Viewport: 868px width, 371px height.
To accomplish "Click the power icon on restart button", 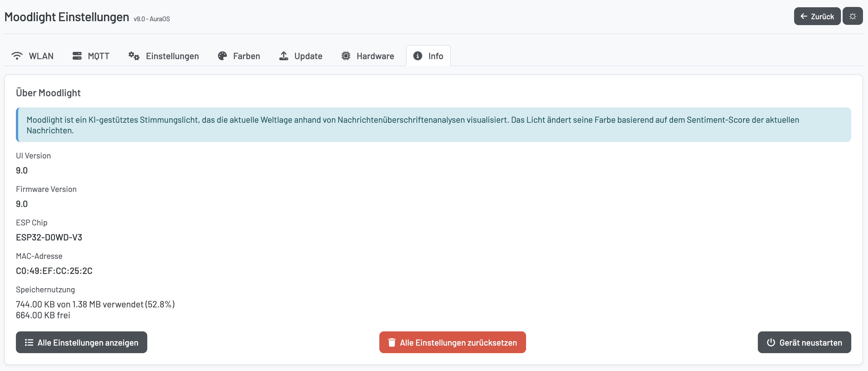I will coord(771,342).
